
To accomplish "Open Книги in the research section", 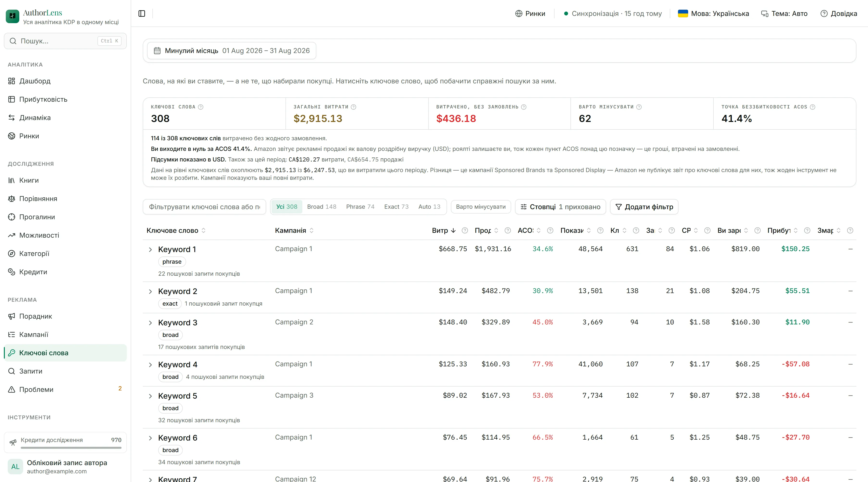I will click(x=65, y=180).
